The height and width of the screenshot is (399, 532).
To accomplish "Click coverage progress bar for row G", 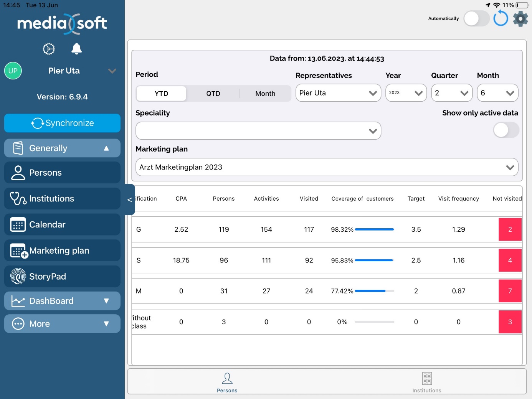I will tap(374, 229).
